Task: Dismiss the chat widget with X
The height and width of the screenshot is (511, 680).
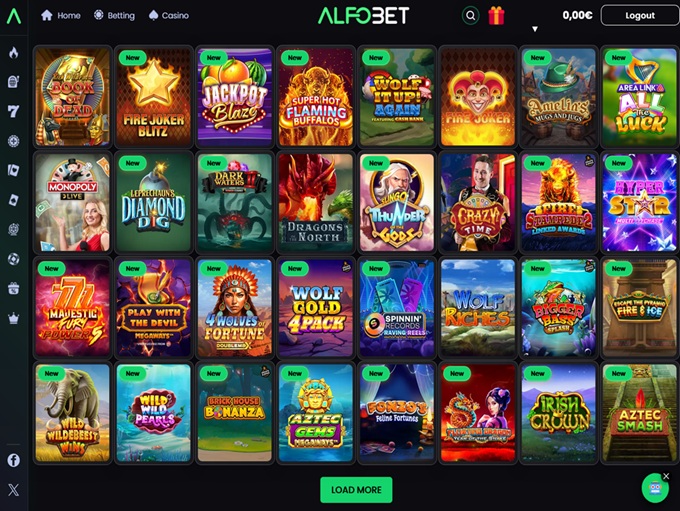Action: tap(666, 476)
